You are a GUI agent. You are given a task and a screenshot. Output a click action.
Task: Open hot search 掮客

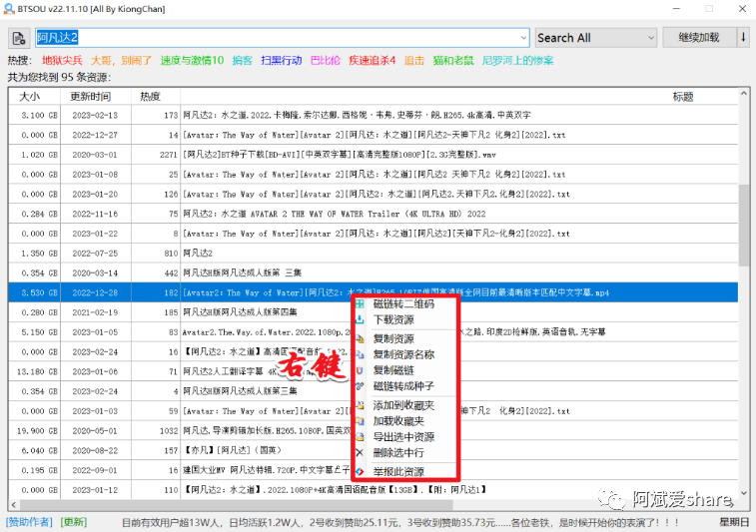pos(243,60)
